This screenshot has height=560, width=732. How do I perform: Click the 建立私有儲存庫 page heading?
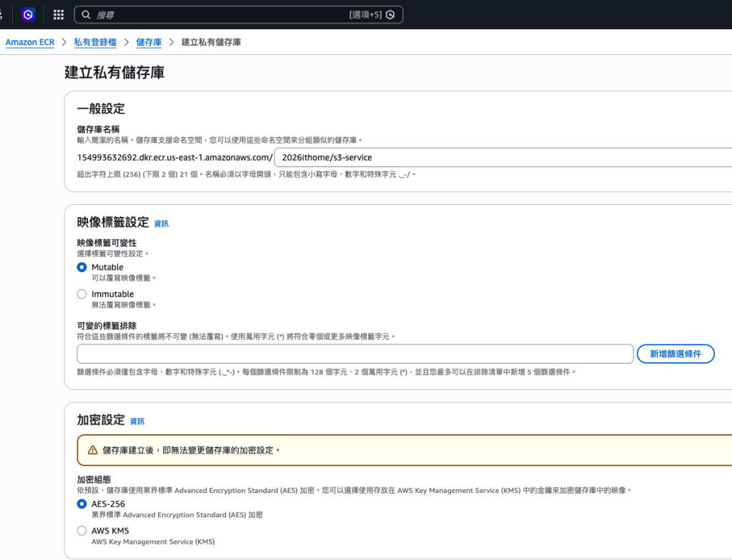[x=114, y=72]
